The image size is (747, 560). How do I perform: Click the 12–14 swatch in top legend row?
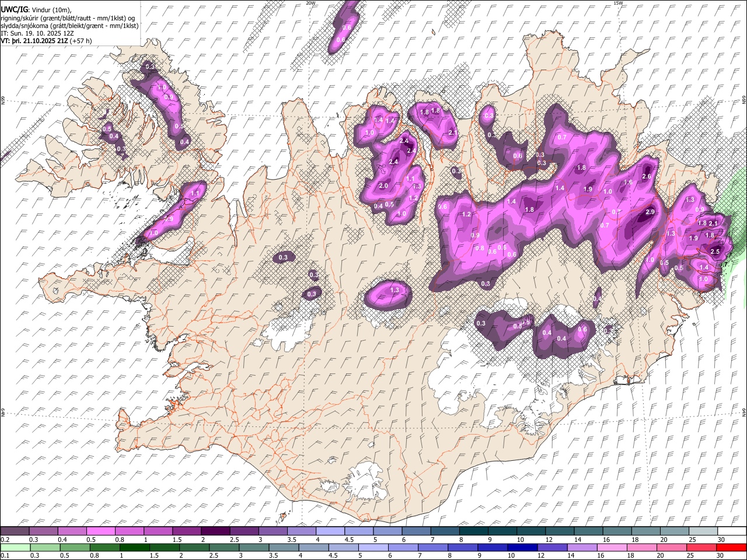point(560,531)
